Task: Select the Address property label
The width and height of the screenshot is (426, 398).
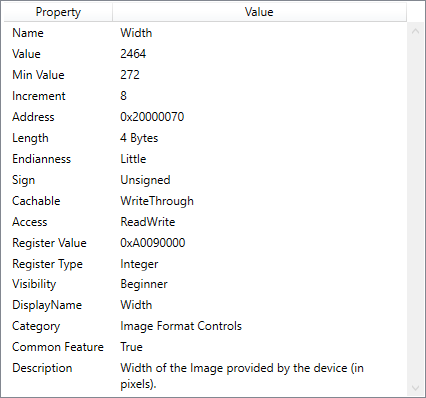Action: pyautogui.click(x=33, y=117)
